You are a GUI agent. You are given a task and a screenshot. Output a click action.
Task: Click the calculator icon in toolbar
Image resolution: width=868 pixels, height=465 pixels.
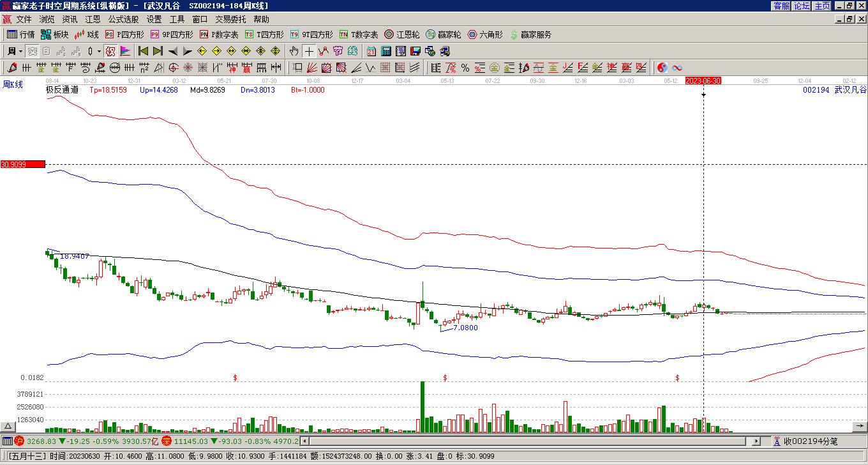(385, 51)
